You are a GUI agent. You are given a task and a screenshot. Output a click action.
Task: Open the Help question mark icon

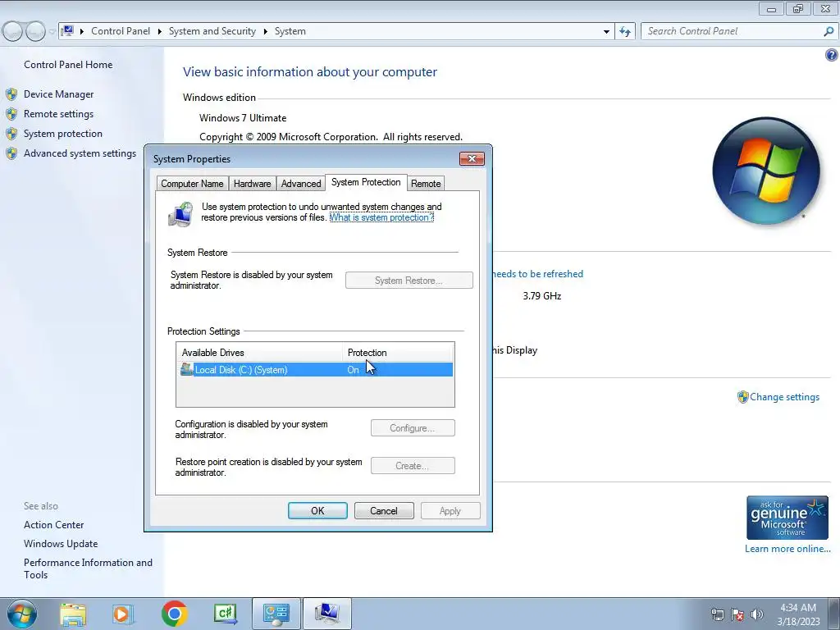tap(831, 55)
